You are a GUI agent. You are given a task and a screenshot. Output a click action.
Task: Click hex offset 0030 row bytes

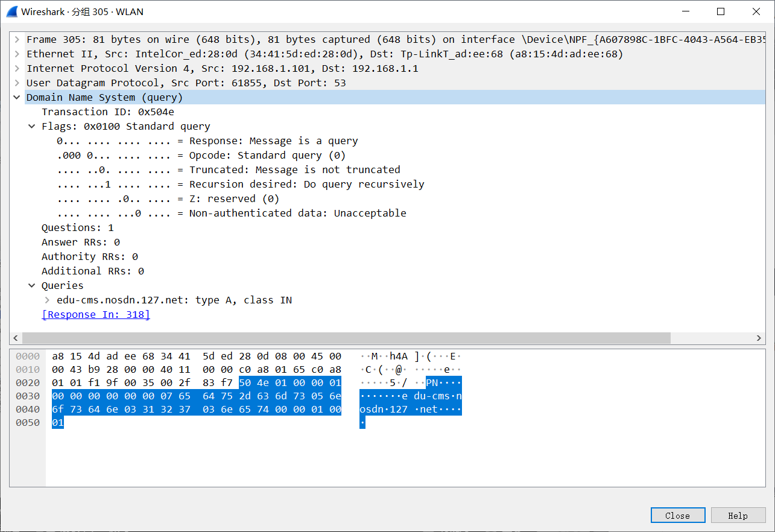197,396
